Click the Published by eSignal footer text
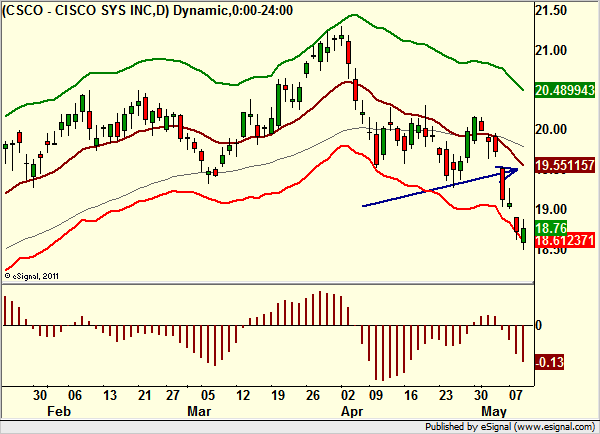 tap(510, 427)
